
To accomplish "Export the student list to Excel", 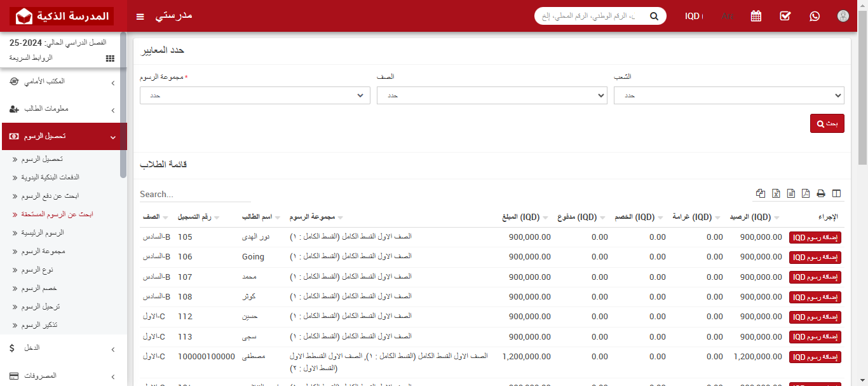I will coord(776,193).
